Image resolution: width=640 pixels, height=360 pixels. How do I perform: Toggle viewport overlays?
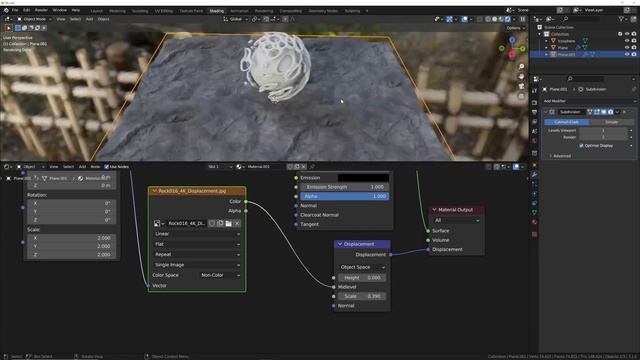click(x=464, y=19)
